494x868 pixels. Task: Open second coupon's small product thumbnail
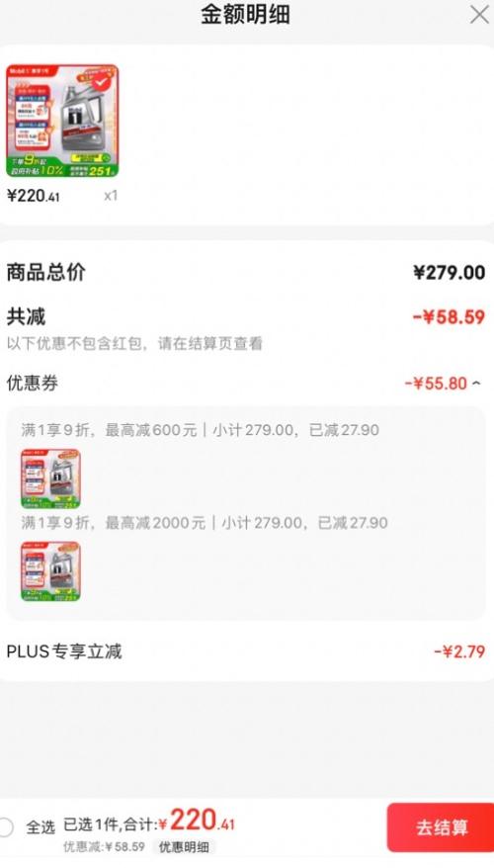click(x=50, y=571)
